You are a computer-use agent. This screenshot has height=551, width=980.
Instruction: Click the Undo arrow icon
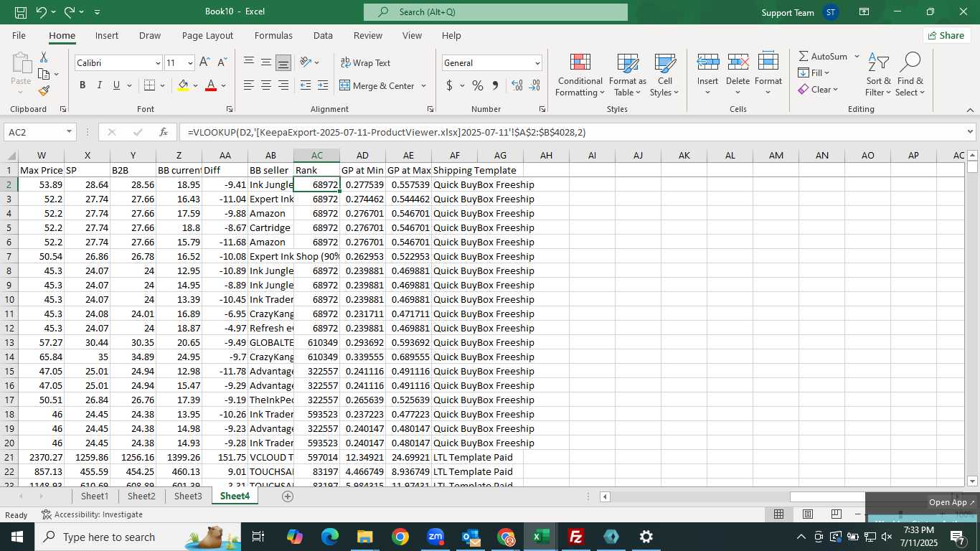(42, 12)
